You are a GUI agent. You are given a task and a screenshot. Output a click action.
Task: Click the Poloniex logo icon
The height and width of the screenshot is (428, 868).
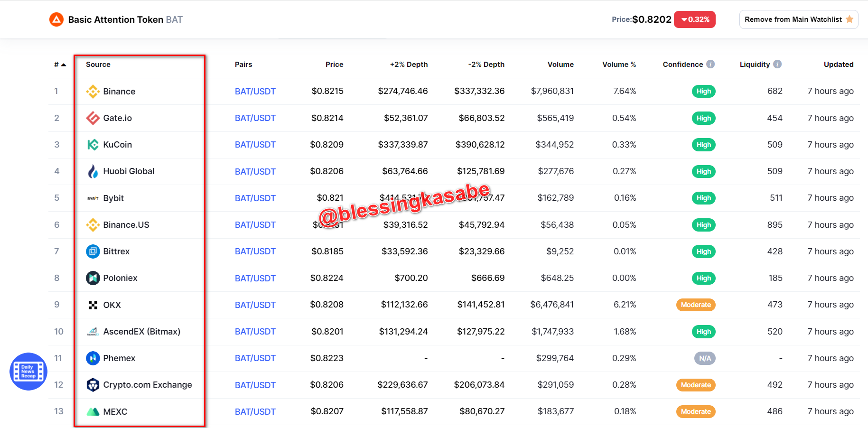click(x=93, y=278)
